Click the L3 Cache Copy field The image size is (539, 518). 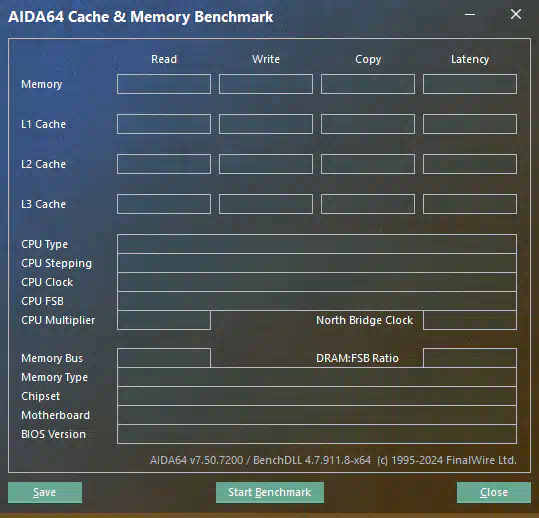tap(368, 204)
